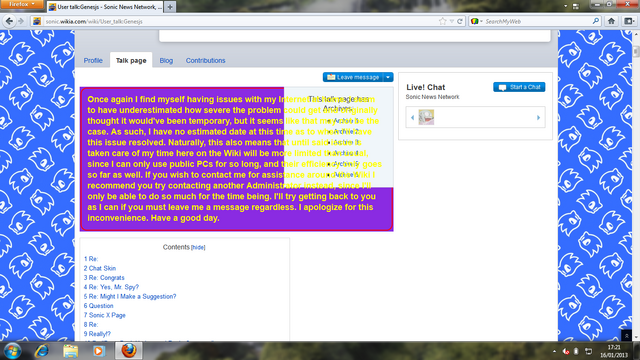Screen dimensions: 640x360
Task: Open the bookmarks menu icon in toolbar
Action: pos(629,21)
